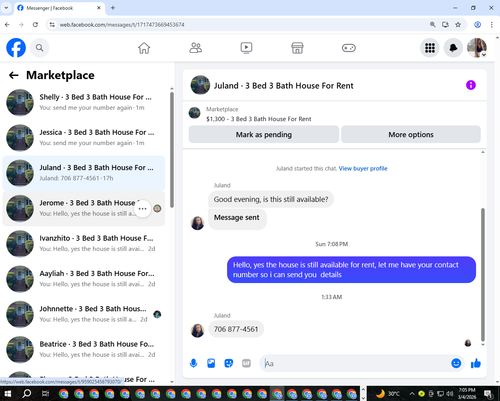
Task: Open the Gaming controller icon
Action: 349,48
